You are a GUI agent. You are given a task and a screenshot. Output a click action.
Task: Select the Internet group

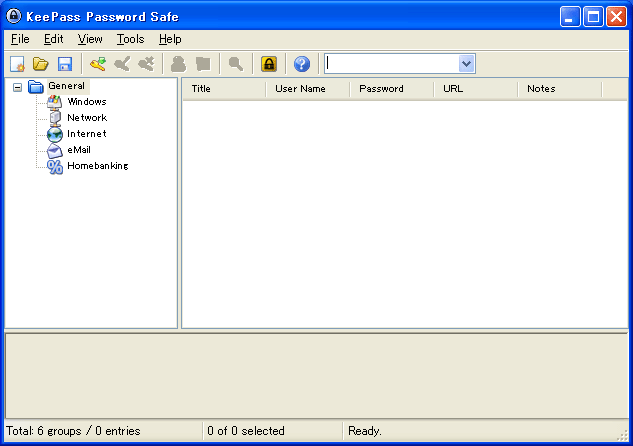point(87,134)
